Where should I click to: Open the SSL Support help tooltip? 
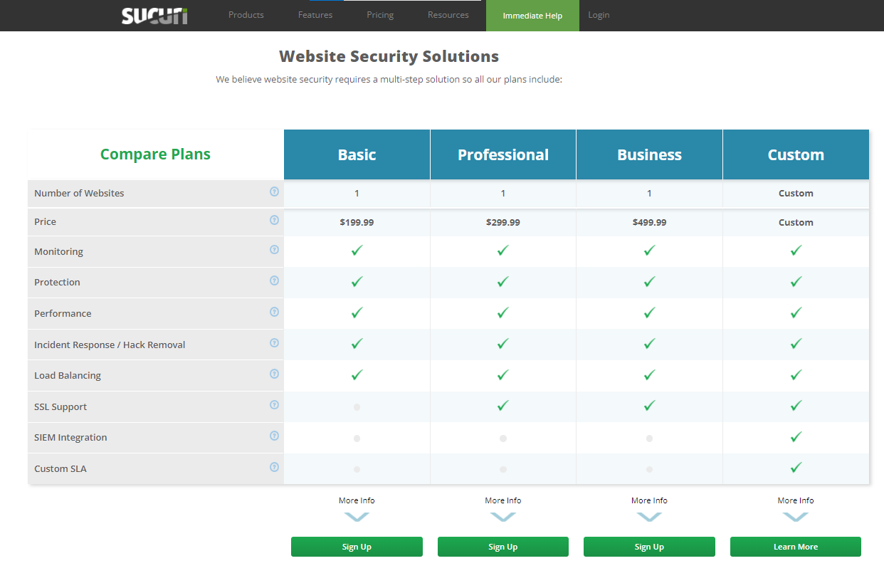coord(274,404)
